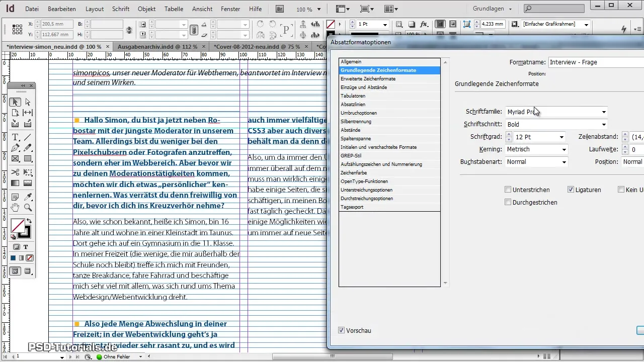Image resolution: width=644 pixels, height=362 pixels.
Task: Select the Type tool
Action: click(x=15, y=137)
